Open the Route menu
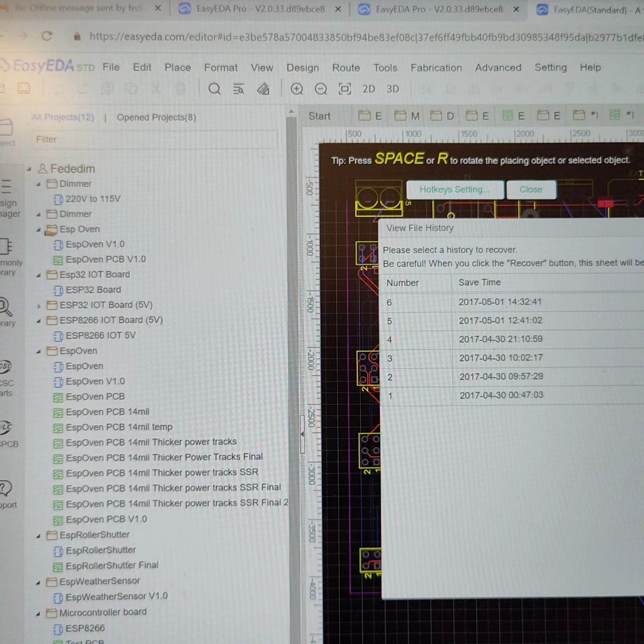644x644 pixels. coord(346,68)
